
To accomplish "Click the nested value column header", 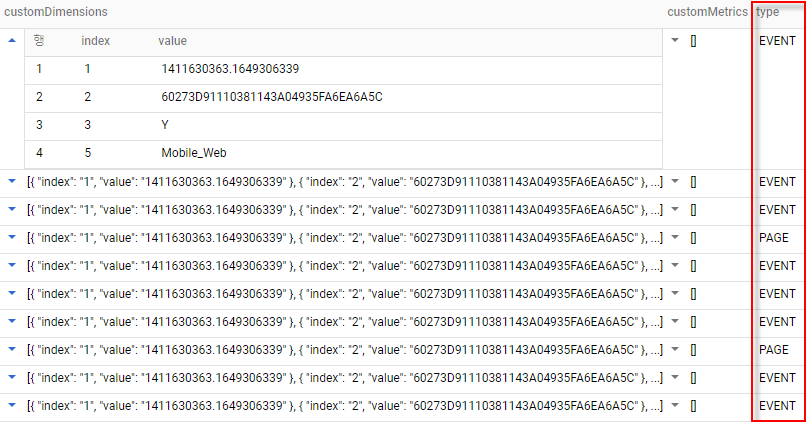I will (x=172, y=41).
